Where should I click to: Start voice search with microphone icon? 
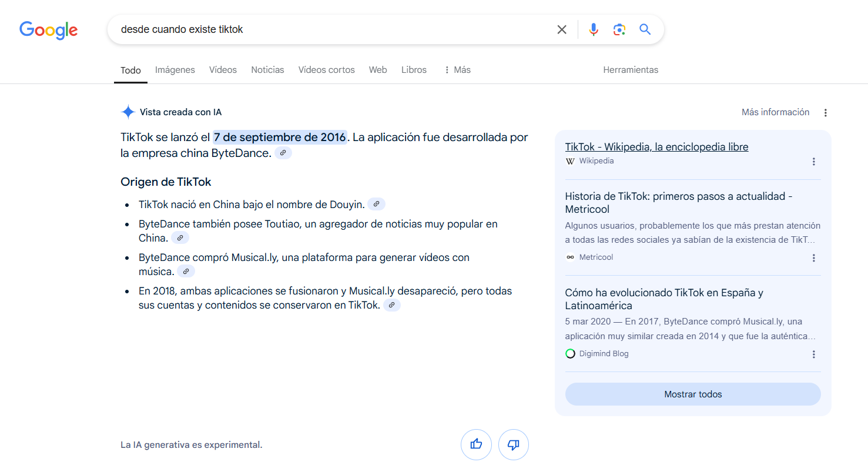594,29
